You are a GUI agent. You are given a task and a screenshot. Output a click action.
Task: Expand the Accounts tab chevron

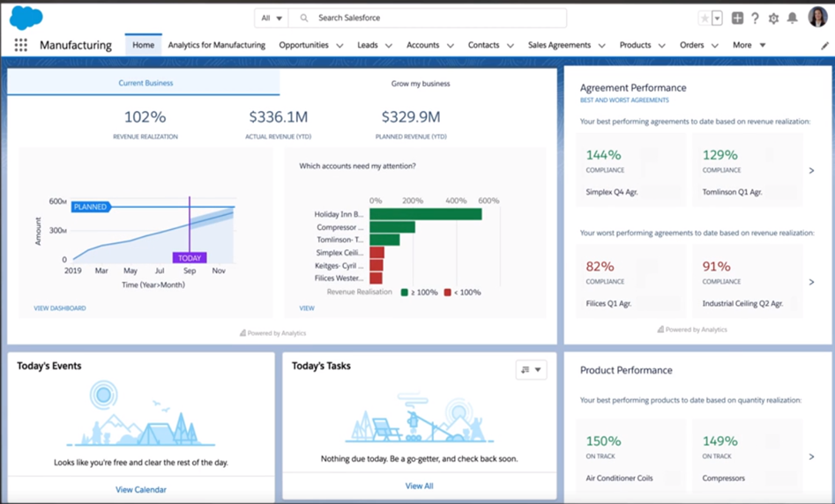(x=451, y=46)
